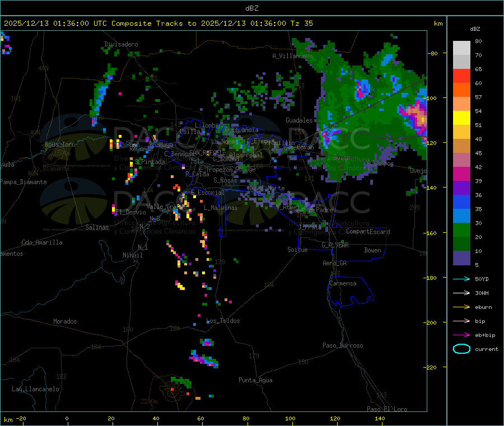
Task: Click the 'eb+bip' legend label
Action: 486,335
